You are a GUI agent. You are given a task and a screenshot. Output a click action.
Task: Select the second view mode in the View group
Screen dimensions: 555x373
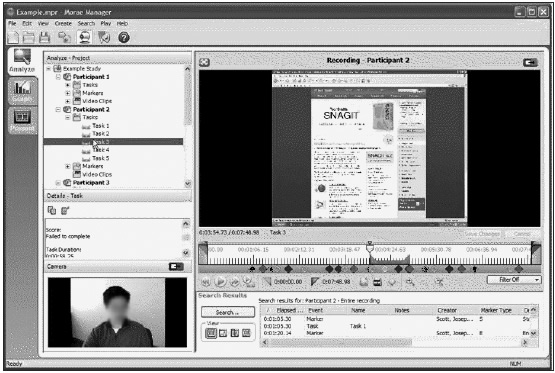click(x=223, y=333)
